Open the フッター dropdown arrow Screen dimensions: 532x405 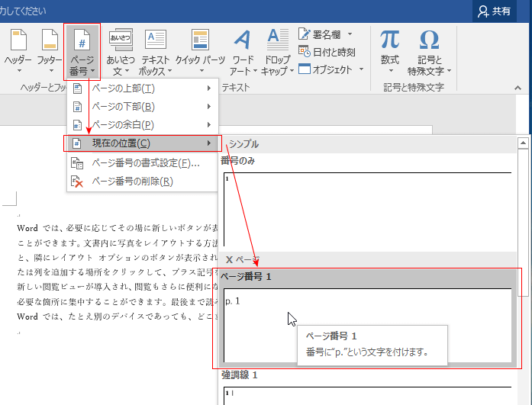click(x=51, y=71)
